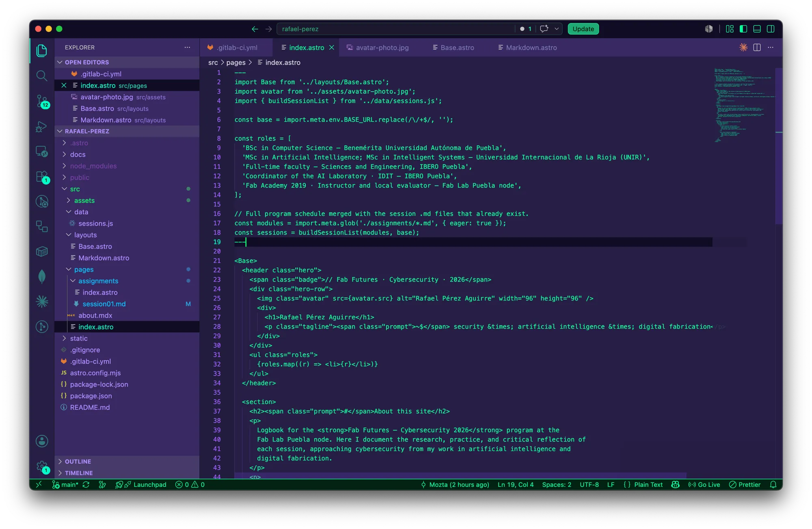Open the chat dropdown arrow in title bar
Viewport: 812px width, 529px height.
557,29
